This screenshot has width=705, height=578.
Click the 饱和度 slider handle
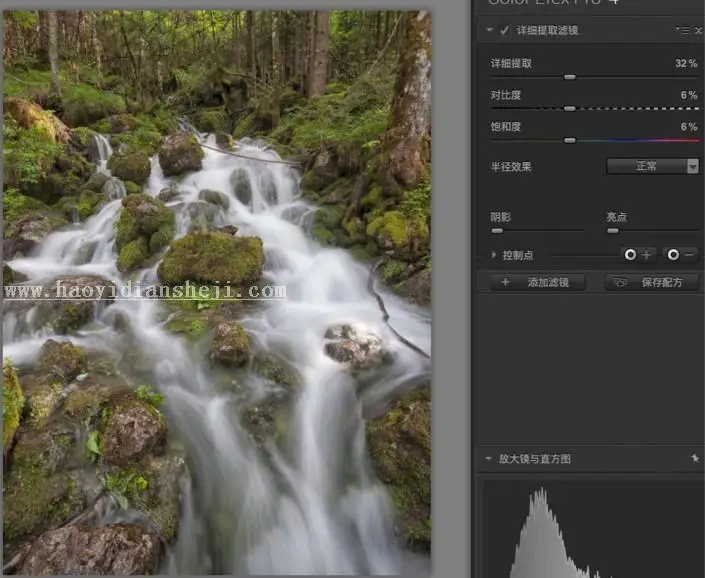(570, 141)
